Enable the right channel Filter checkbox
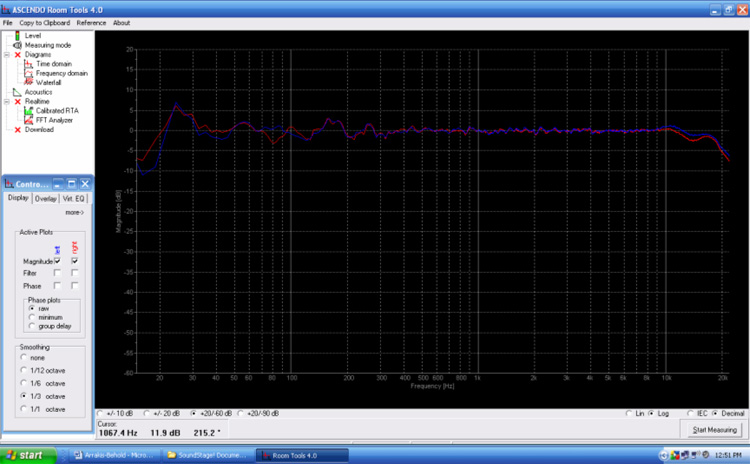Screen dimensions: 750x464 (x=74, y=273)
